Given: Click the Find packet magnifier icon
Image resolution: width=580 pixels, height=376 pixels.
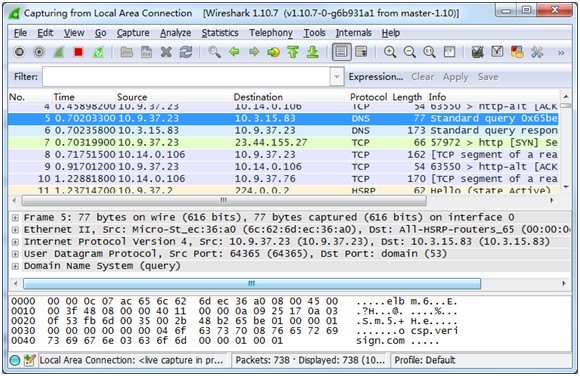Looking at the screenshot, I should tap(214, 52).
